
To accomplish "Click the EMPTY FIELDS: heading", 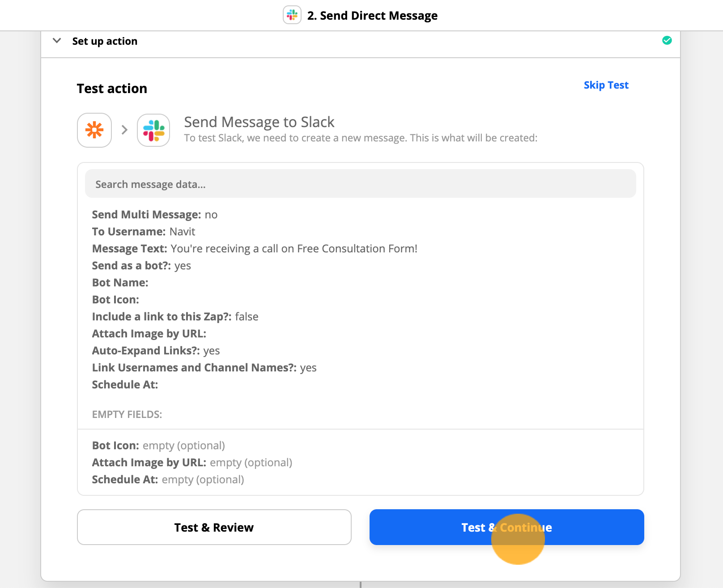I will 127,414.
